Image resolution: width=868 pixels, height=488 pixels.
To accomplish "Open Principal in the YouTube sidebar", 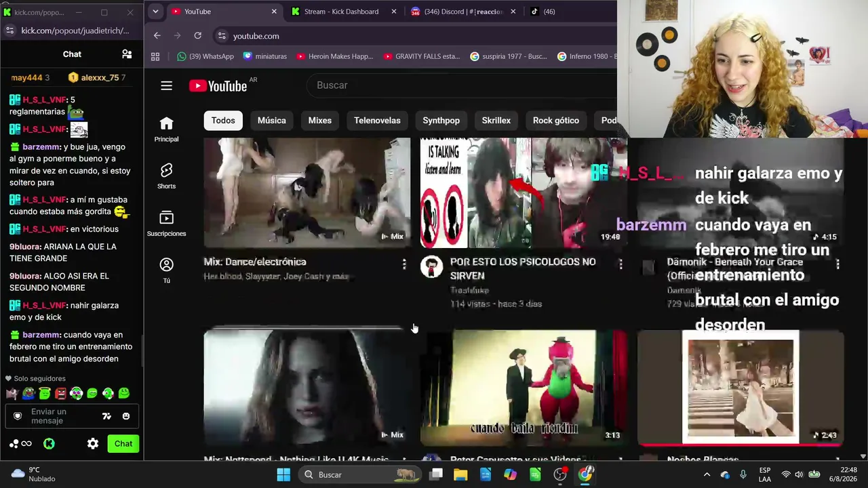I will point(166,129).
